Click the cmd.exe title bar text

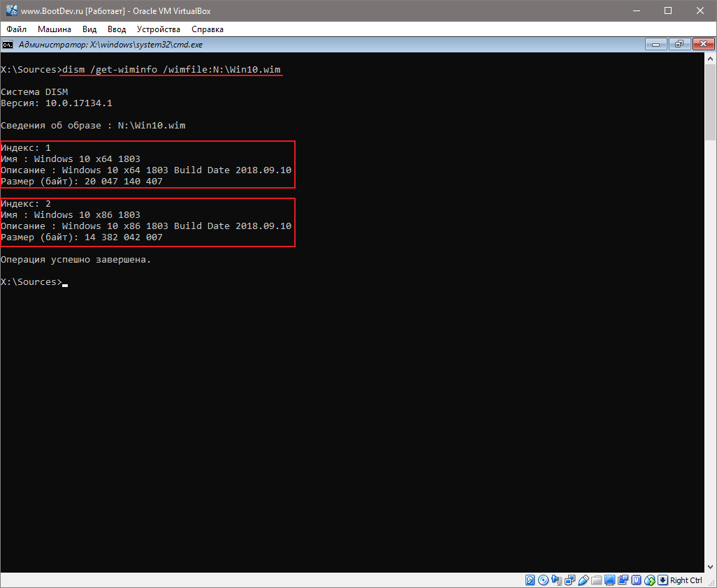(x=110, y=44)
